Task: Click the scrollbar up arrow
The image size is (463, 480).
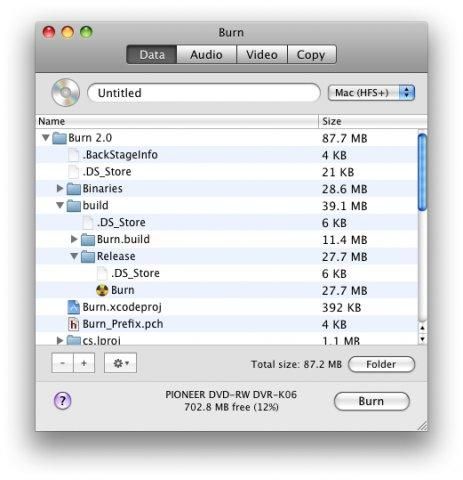Action: click(x=422, y=328)
